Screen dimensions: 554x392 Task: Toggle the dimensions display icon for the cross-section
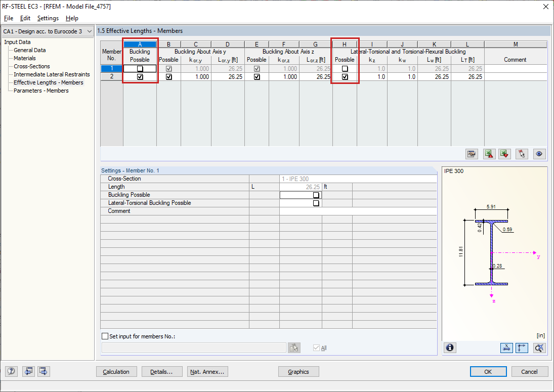tap(506, 347)
